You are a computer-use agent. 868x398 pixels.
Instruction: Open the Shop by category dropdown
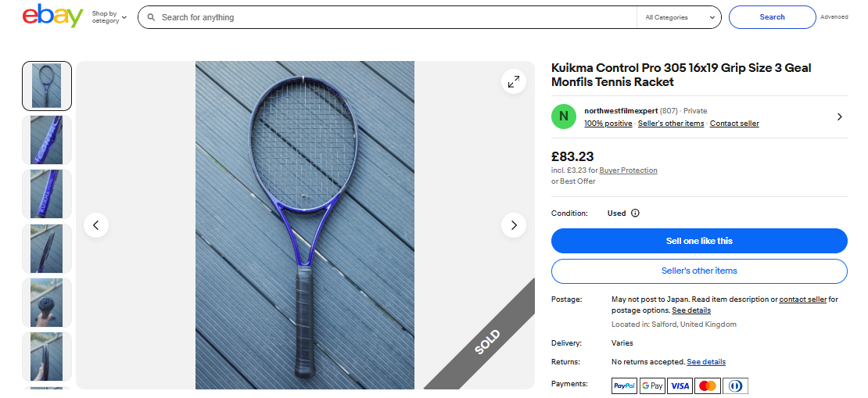coord(109,17)
